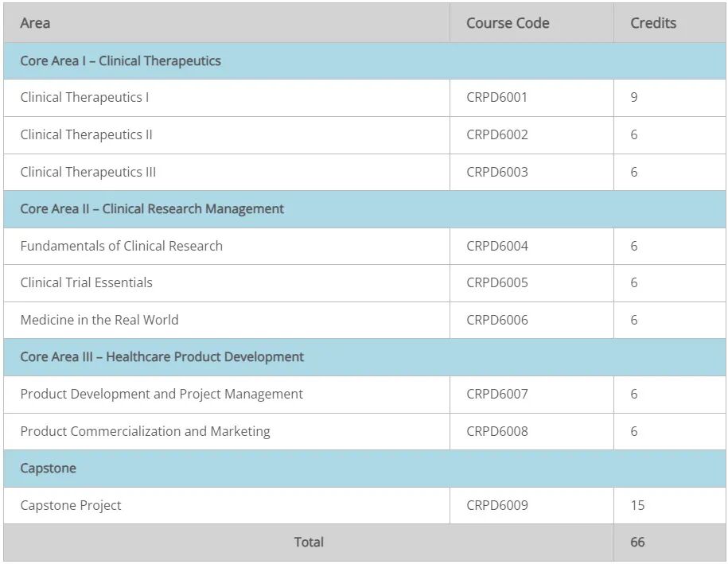Click Fundamentals of Clinical Research cell
The image size is (728, 564).
click(x=122, y=246)
